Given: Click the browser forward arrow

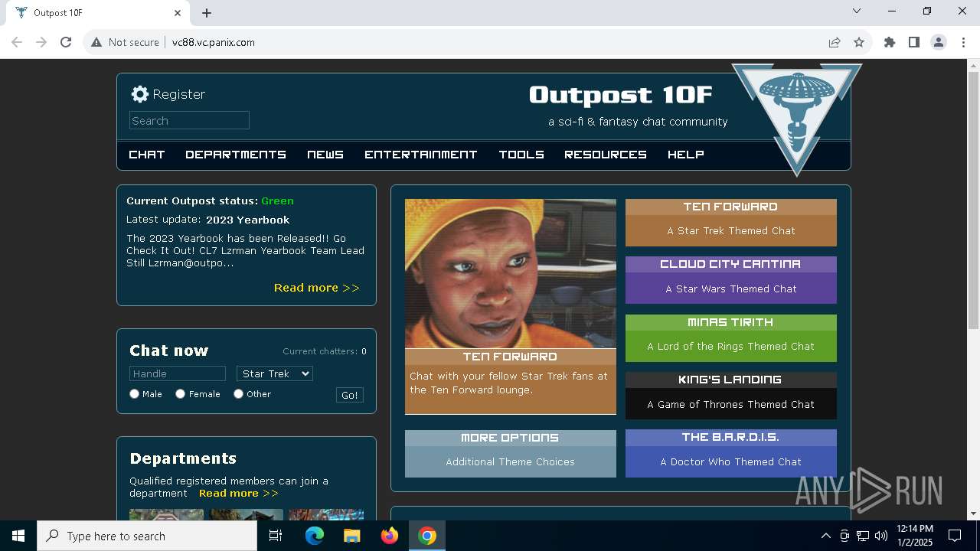Looking at the screenshot, I should click(x=41, y=42).
